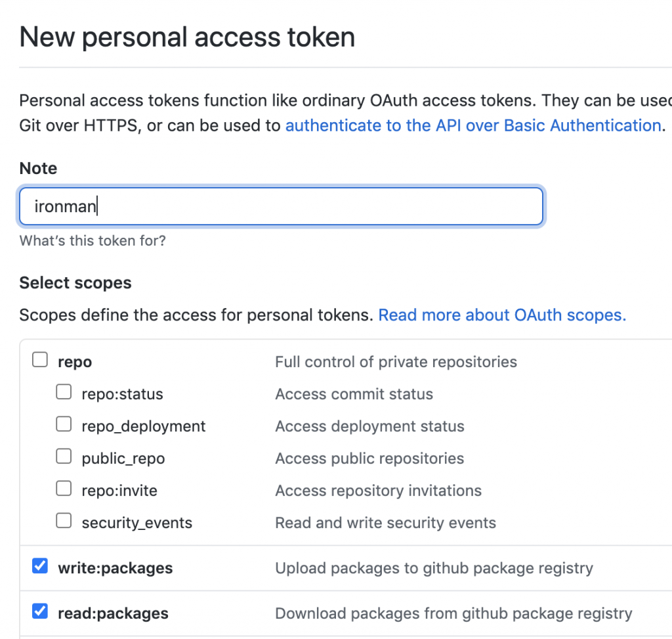The height and width of the screenshot is (639, 672).
Task: Click the Note input field containing ironman
Action: pyautogui.click(x=281, y=207)
